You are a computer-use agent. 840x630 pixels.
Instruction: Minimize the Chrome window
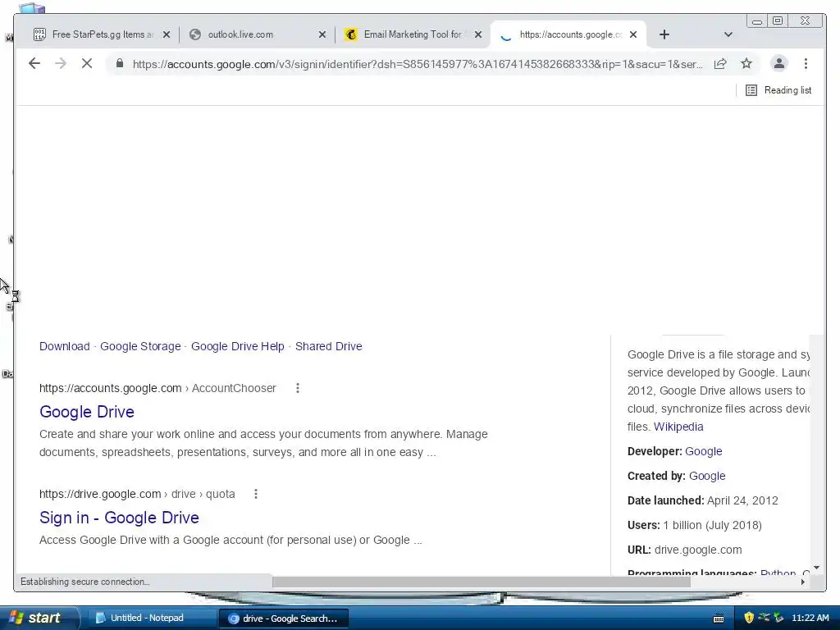(757, 21)
